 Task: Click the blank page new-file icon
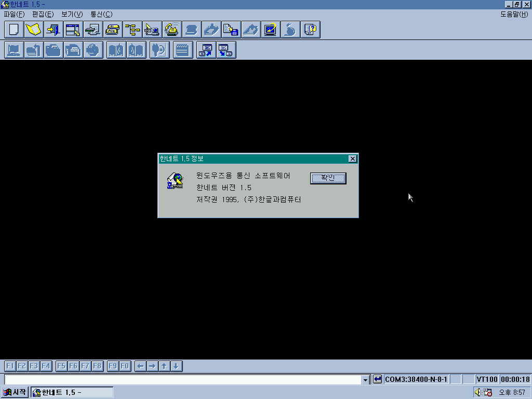click(14, 30)
